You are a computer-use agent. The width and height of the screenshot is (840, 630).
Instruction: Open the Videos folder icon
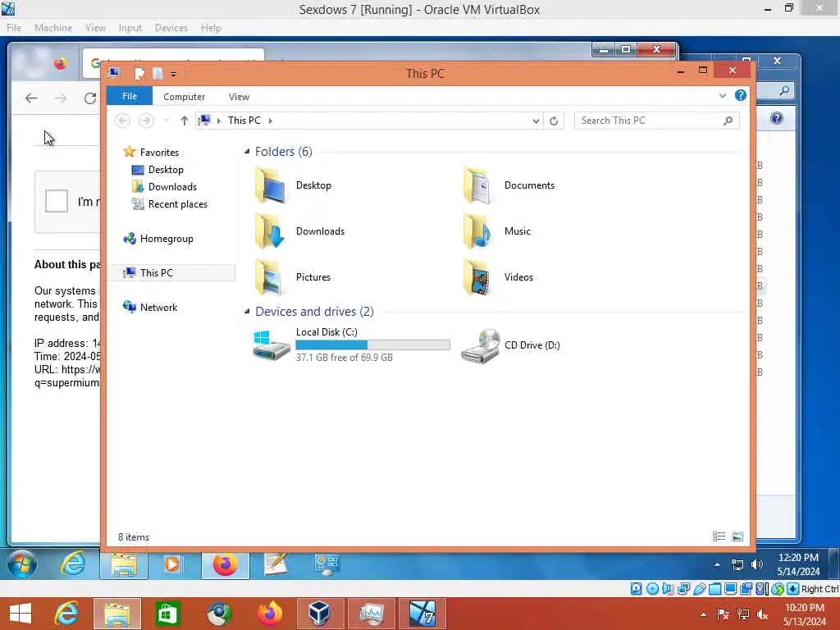point(477,277)
